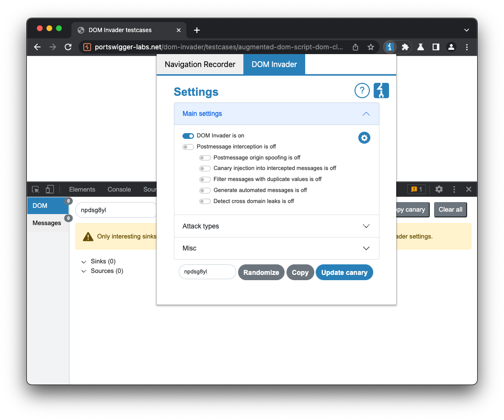The height and width of the screenshot is (420, 504).
Task: Click the Randomize canary button
Action: pyautogui.click(x=261, y=272)
